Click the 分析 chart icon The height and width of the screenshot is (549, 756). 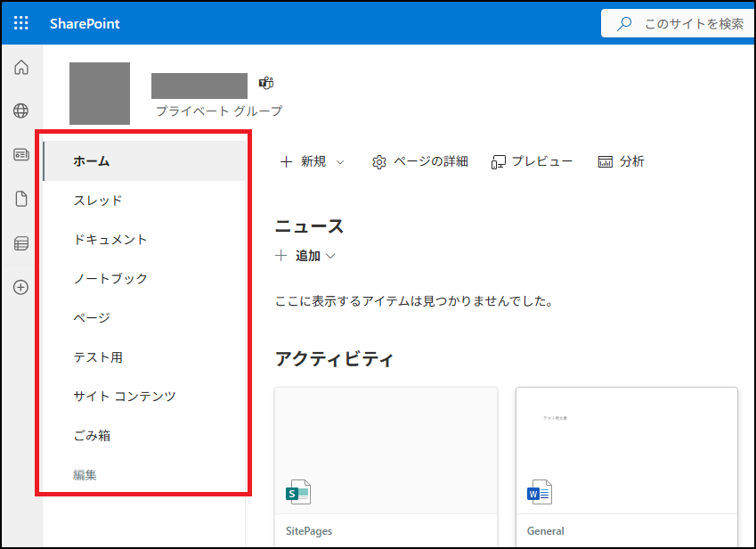606,161
